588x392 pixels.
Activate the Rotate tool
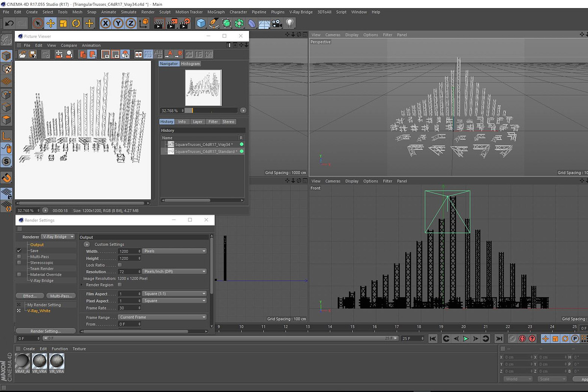pos(76,23)
